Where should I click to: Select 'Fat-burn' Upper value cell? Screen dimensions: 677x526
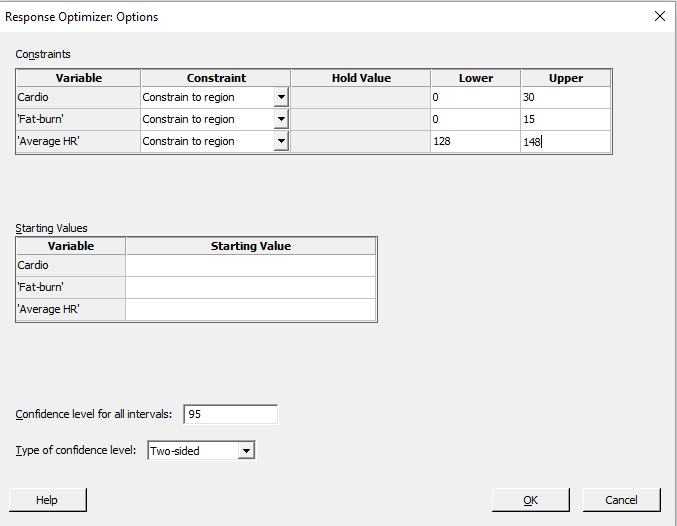point(565,120)
